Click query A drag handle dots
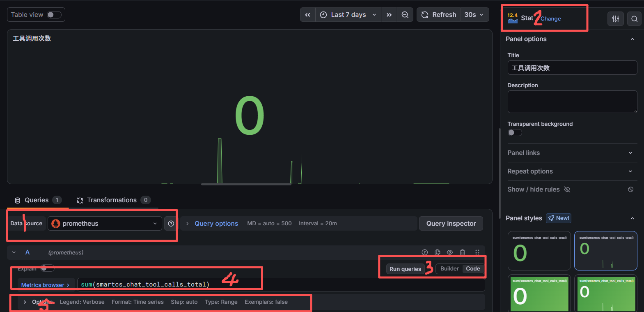This screenshot has height=312, width=644. pos(477,252)
